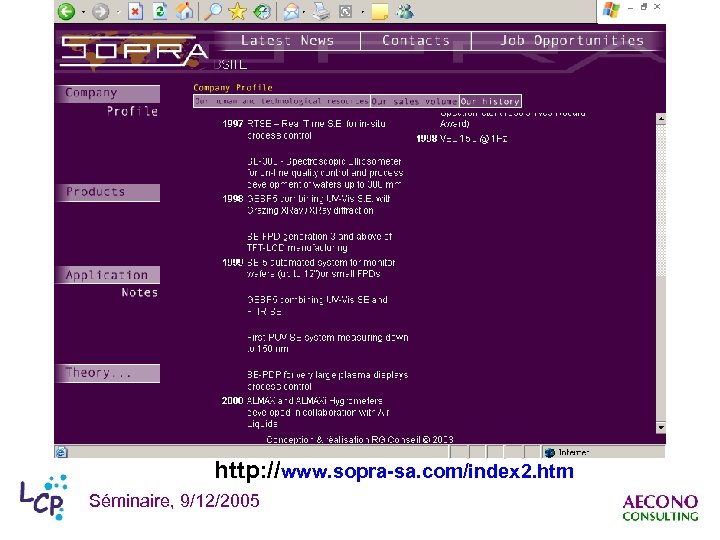720x540 pixels.
Task: Select the Our history tab
Action: (x=490, y=101)
